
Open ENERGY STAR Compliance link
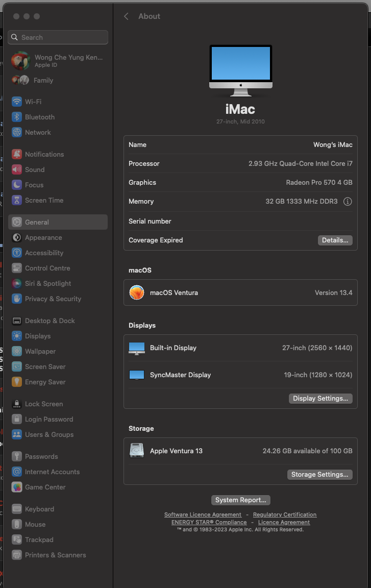pos(209,522)
